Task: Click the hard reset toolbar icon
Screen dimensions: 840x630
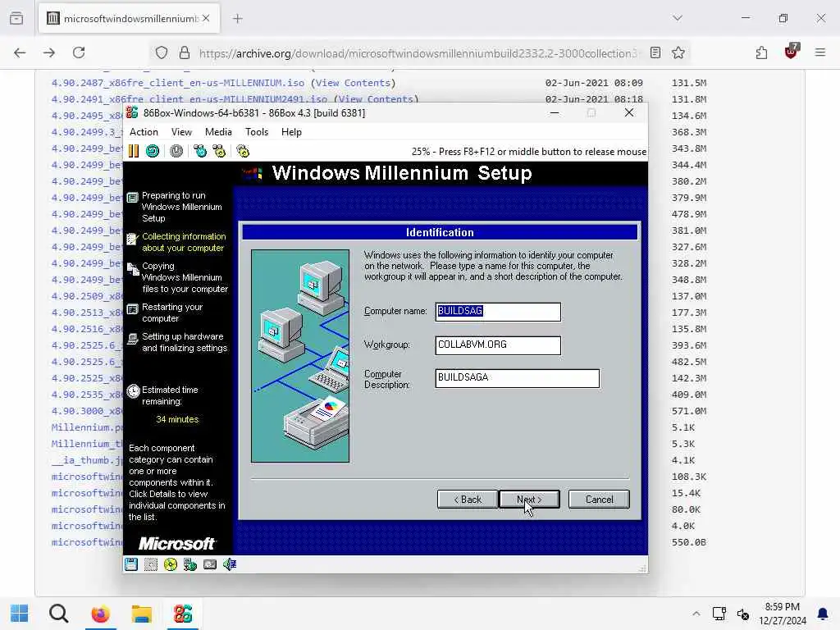Action: [x=153, y=151]
